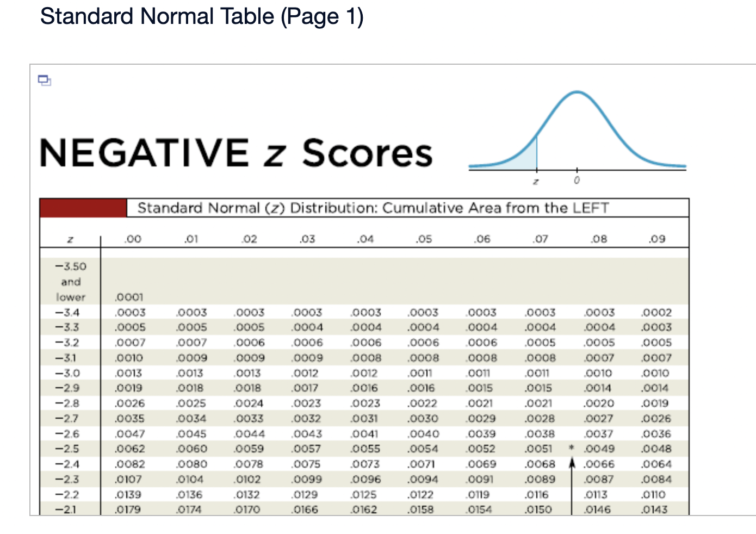This screenshot has height=534, width=756.
Task: Click the 0 label on the curve axis
Action: coord(577,179)
